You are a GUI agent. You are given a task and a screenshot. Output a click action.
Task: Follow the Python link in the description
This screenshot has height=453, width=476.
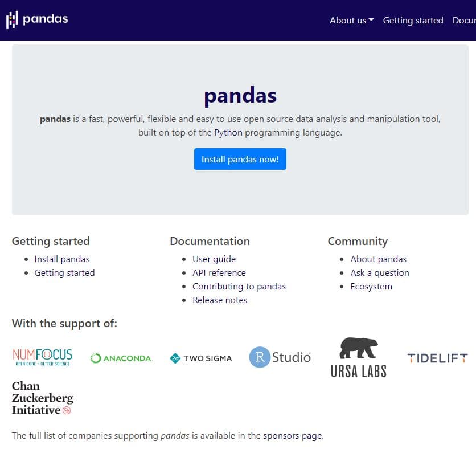(228, 133)
